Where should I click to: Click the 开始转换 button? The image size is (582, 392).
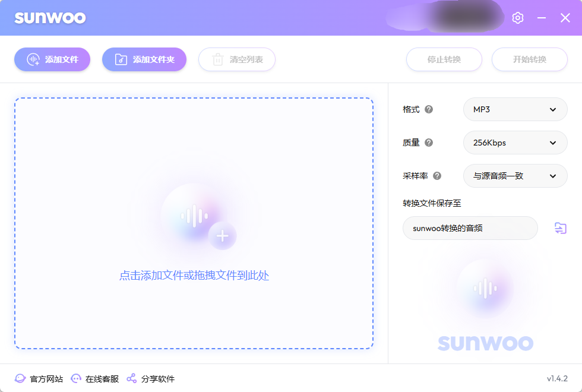pos(530,59)
